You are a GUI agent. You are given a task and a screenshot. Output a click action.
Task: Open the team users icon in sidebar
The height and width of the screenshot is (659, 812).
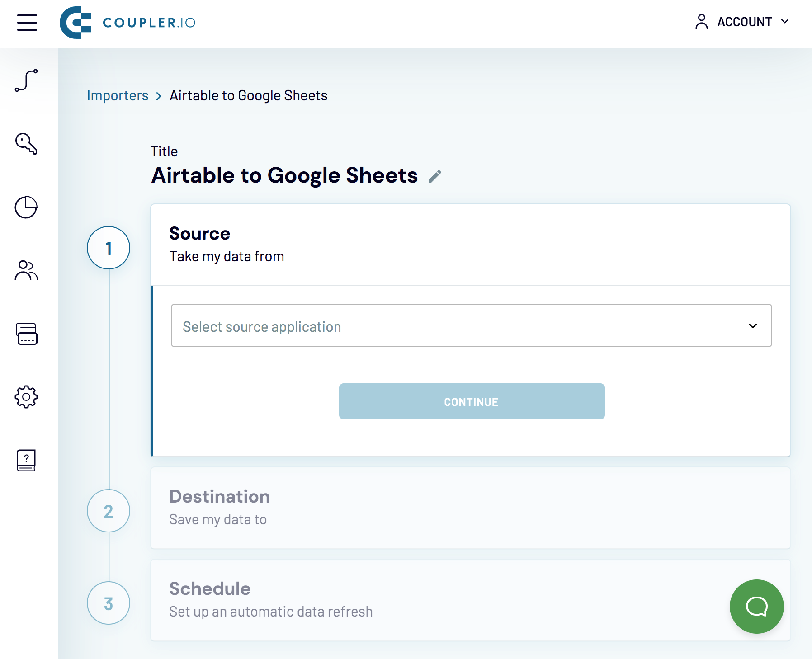[26, 270]
